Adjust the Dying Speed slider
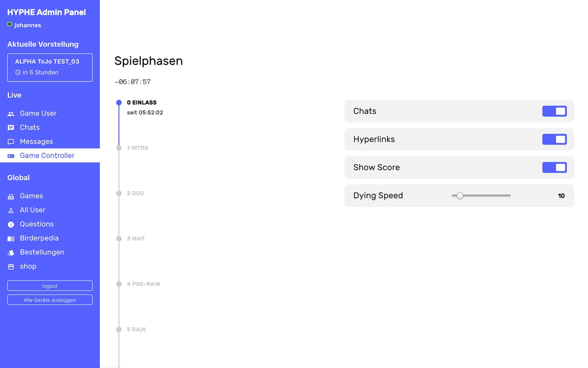 [x=460, y=195]
